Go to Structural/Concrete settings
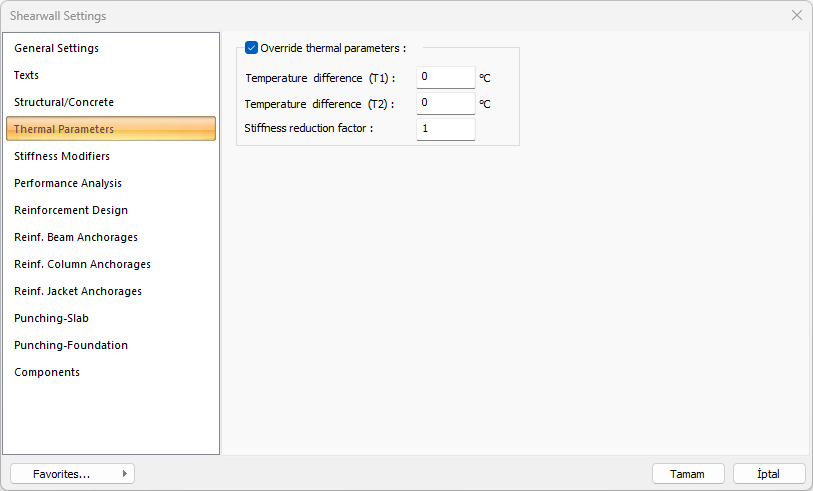Viewport: 813px width, 491px height. pos(64,102)
